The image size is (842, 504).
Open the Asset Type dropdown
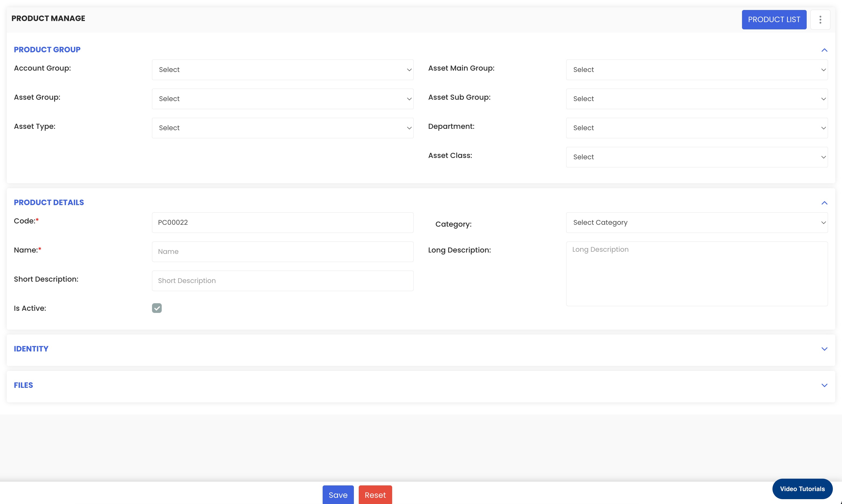[x=282, y=128]
